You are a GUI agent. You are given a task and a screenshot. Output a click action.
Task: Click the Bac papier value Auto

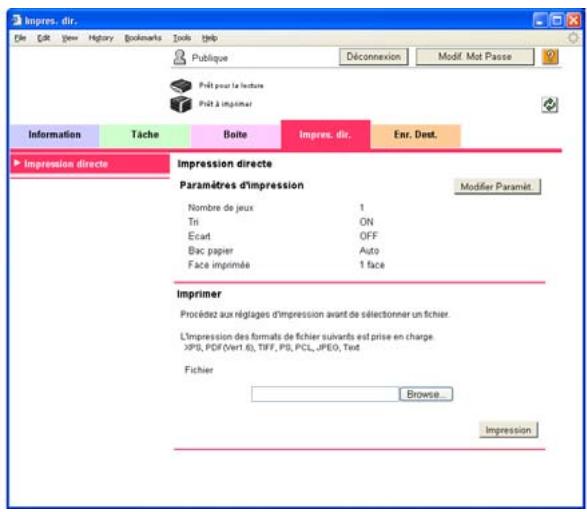pos(369,250)
